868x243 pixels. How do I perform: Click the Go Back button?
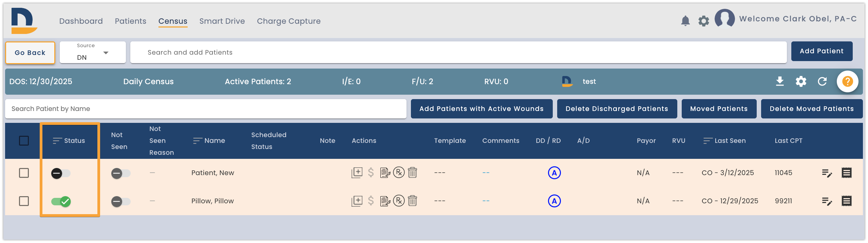(x=30, y=53)
